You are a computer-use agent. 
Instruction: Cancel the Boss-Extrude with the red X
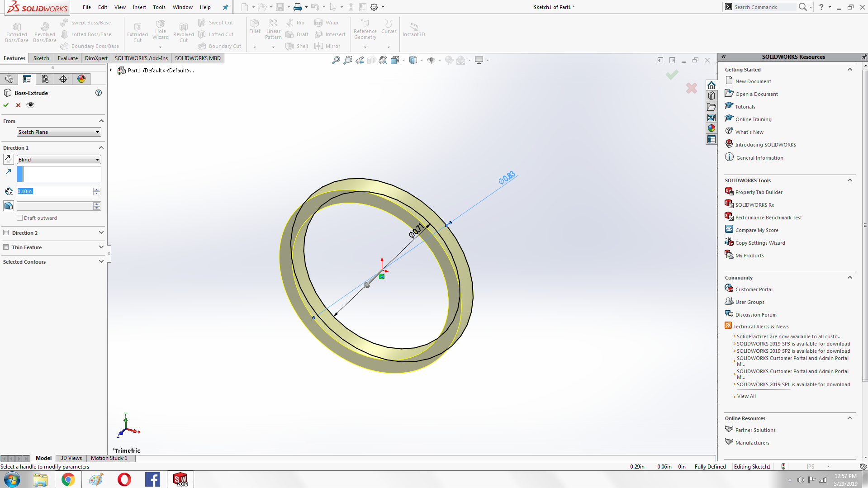coord(18,105)
